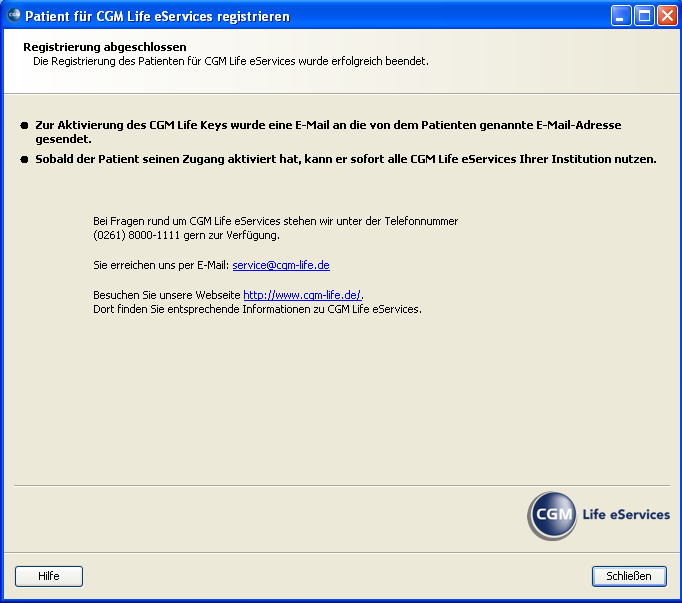Open help via the Hilfe button
The width and height of the screenshot is (682, 603).
pyautogui.click(x=49, y=576)
